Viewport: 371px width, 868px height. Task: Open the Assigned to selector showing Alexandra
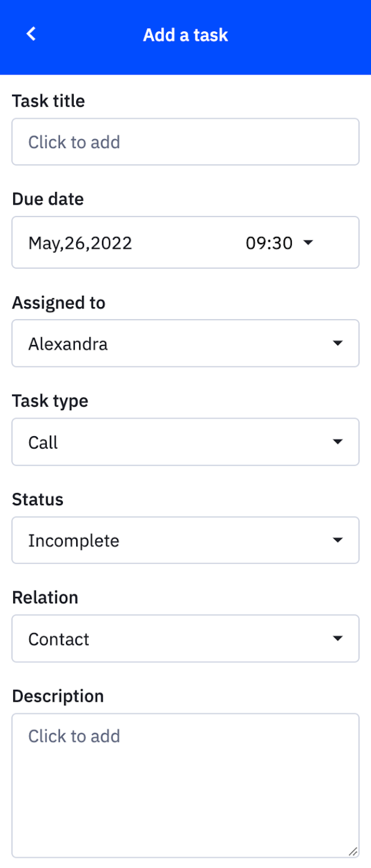150,343
